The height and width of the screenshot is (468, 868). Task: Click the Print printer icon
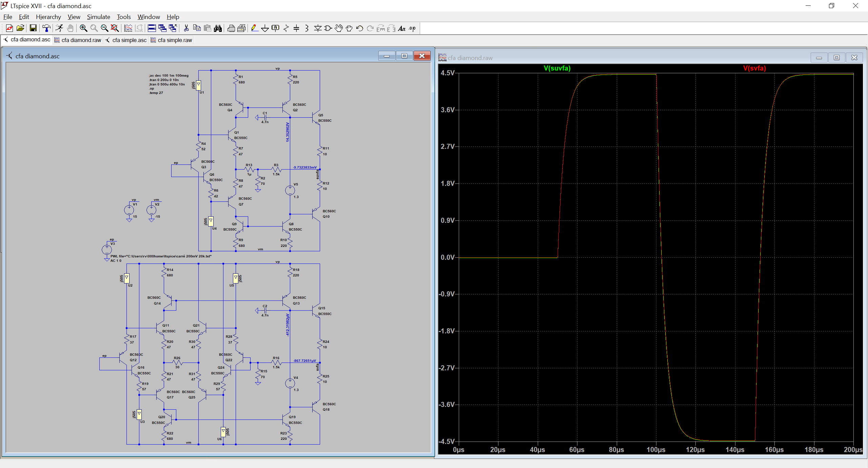tap(231, 28)
